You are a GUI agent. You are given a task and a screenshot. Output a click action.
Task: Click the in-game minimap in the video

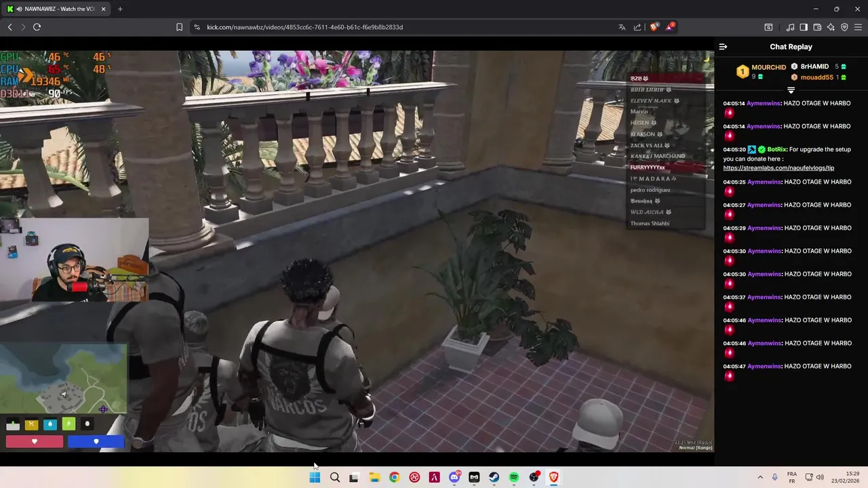pos(63,378)
